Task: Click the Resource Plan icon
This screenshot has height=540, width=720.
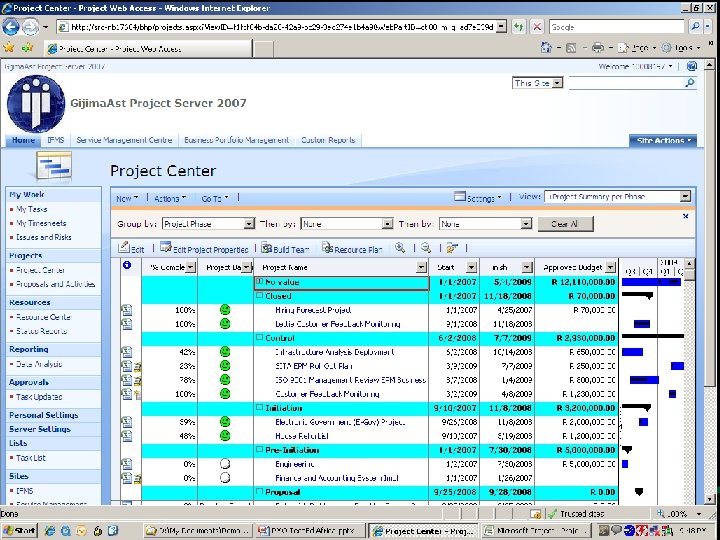Action: click(x=327, y=248)
